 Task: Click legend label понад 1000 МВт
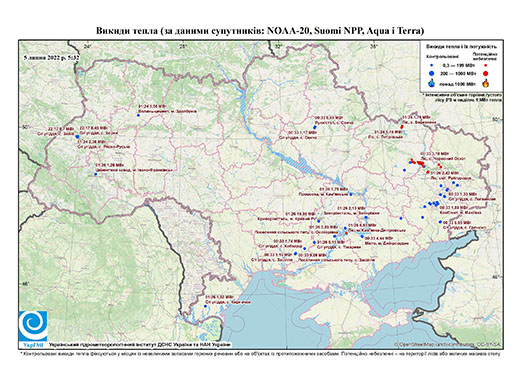pos(458,83)
